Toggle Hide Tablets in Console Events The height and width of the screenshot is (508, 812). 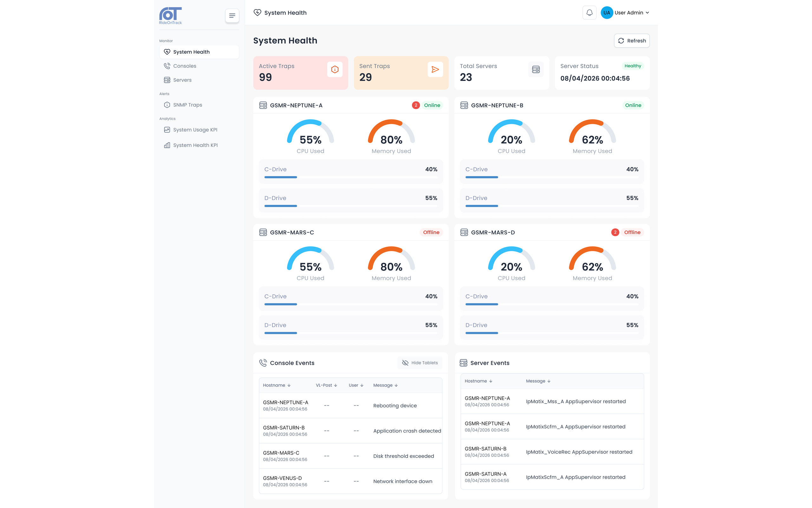point(420,363)
